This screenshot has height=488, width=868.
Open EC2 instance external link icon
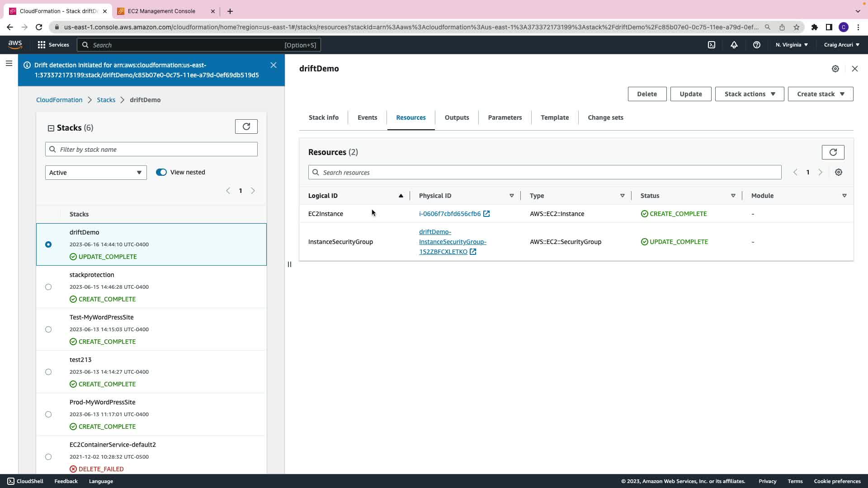pyautogui.click(x=486, y=214)
